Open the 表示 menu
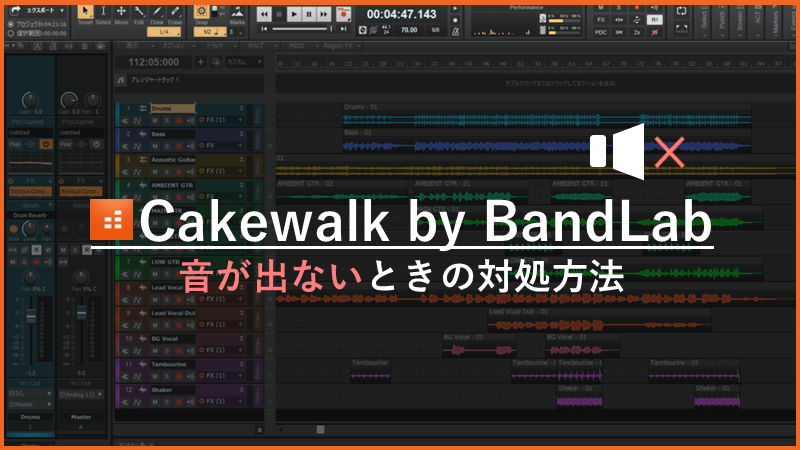 (136, 46)
